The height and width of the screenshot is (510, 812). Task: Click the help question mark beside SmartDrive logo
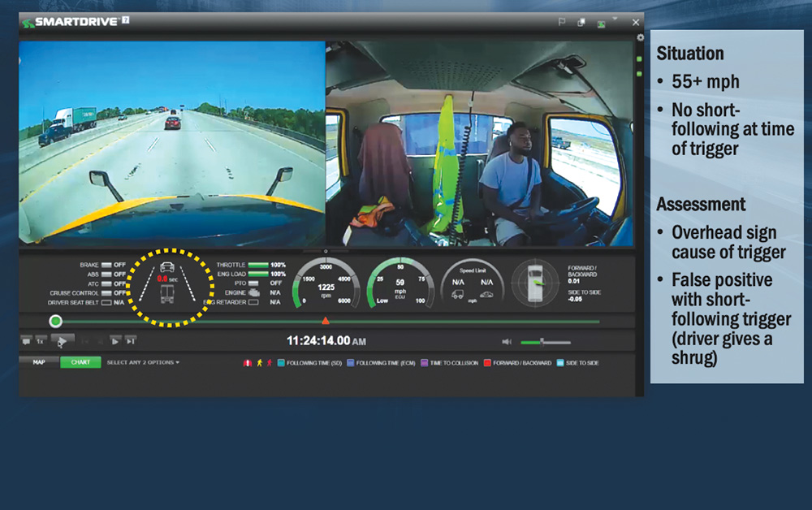point(126,20)
